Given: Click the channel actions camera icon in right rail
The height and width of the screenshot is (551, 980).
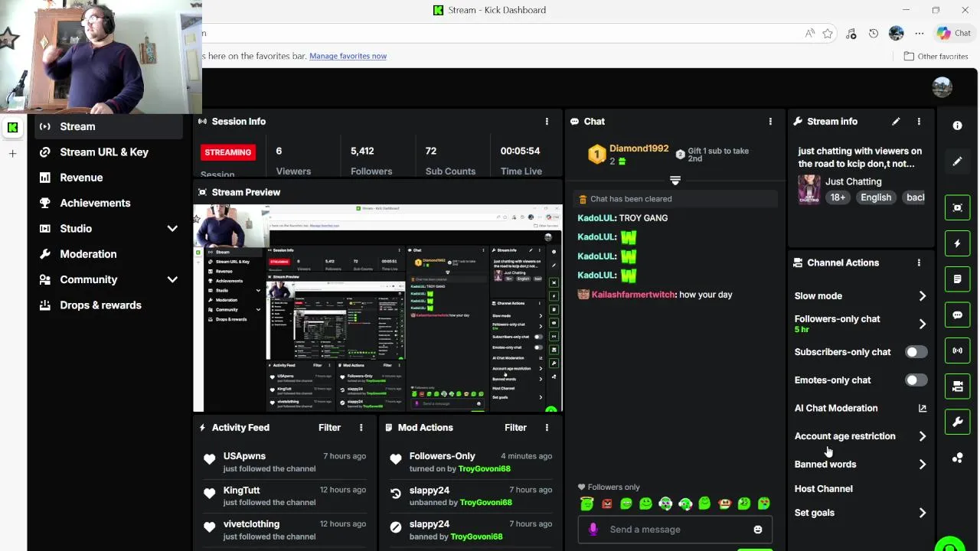Looking at the screenshot, I should tap(957, 386).
